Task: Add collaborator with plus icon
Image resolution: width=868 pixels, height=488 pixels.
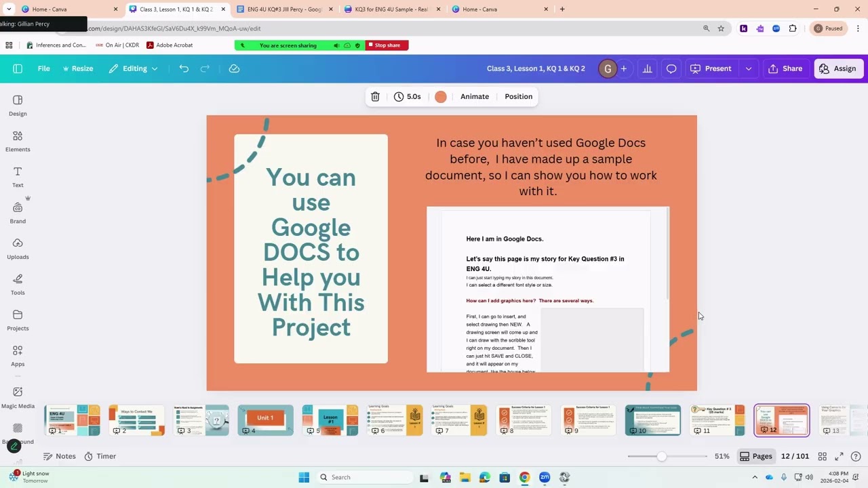Action: pyautogui.click(x=624, y=68)
